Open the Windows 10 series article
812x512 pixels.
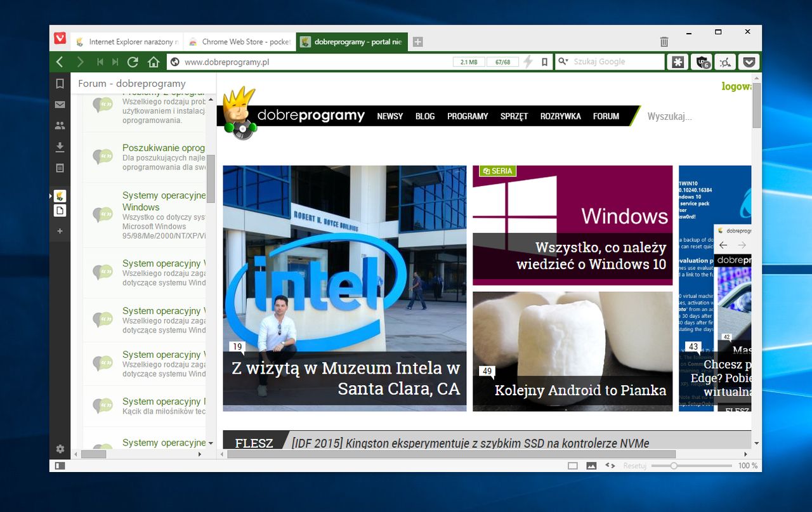click(x=572, y=225)
